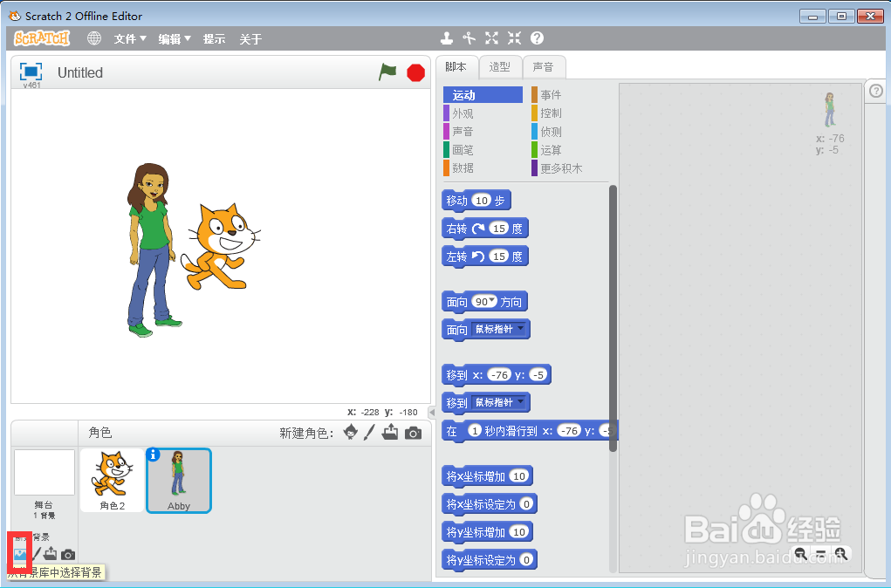This screenshot has width=891, height=588.
Task: Edit the seconds value 1 in 滑行 block
Action: [475, 431]
